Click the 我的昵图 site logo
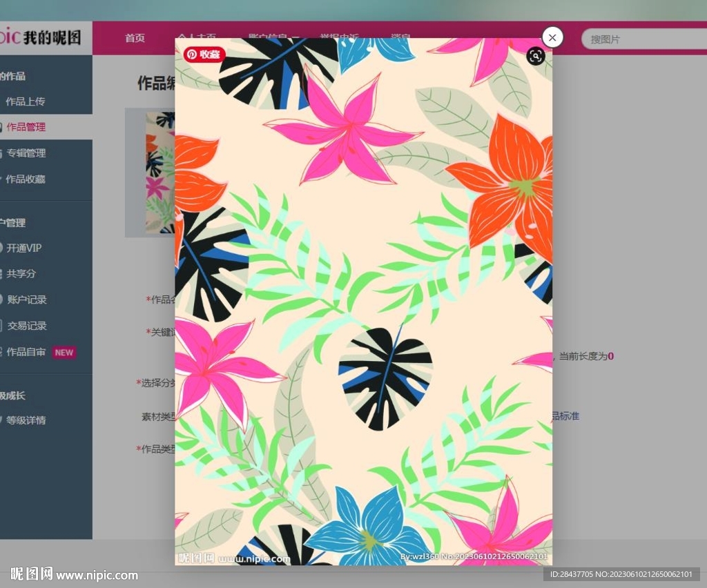707x588 pixels. (x=41, y=37)
